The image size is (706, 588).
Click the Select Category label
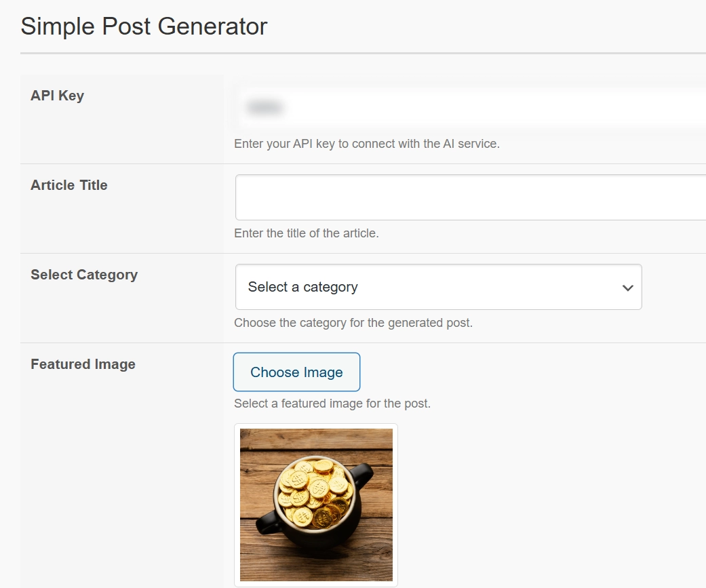(84, 275)
